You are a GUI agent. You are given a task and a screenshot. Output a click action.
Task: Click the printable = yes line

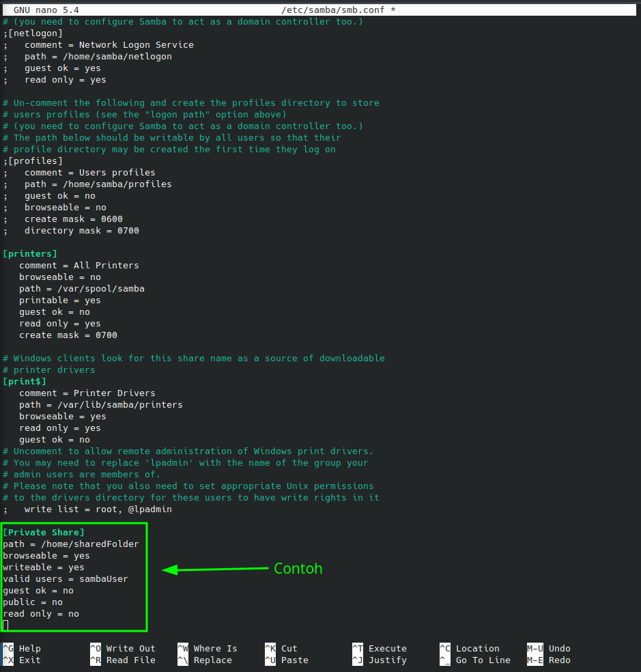pos(60,300)
